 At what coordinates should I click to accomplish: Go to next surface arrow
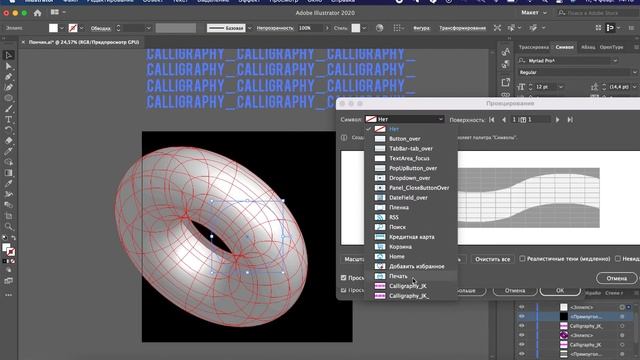[558, 120]
